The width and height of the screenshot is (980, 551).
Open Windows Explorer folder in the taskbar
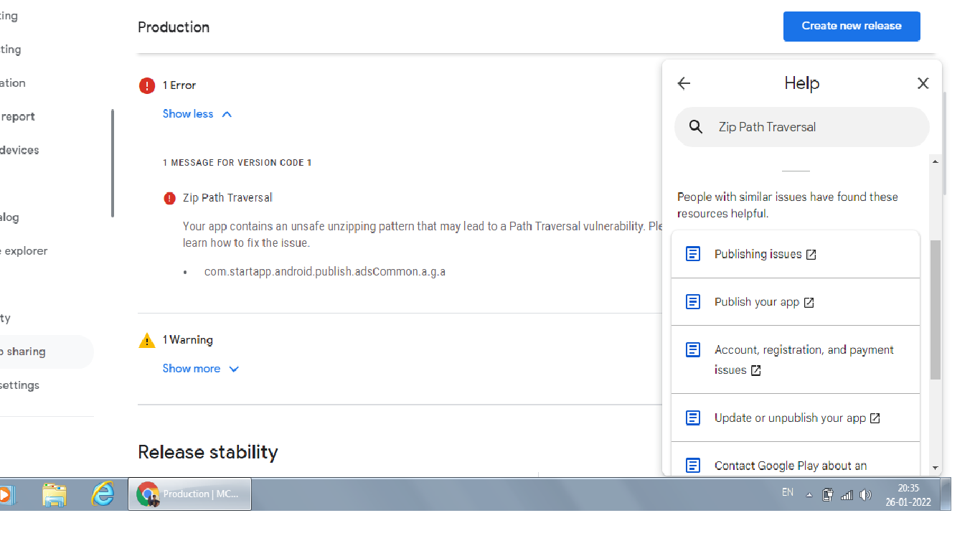55,494
